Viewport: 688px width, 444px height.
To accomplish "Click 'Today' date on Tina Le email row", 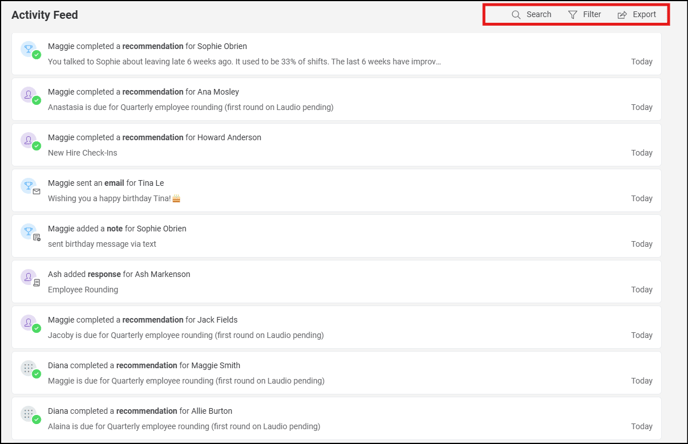I will tap(641, 199).
